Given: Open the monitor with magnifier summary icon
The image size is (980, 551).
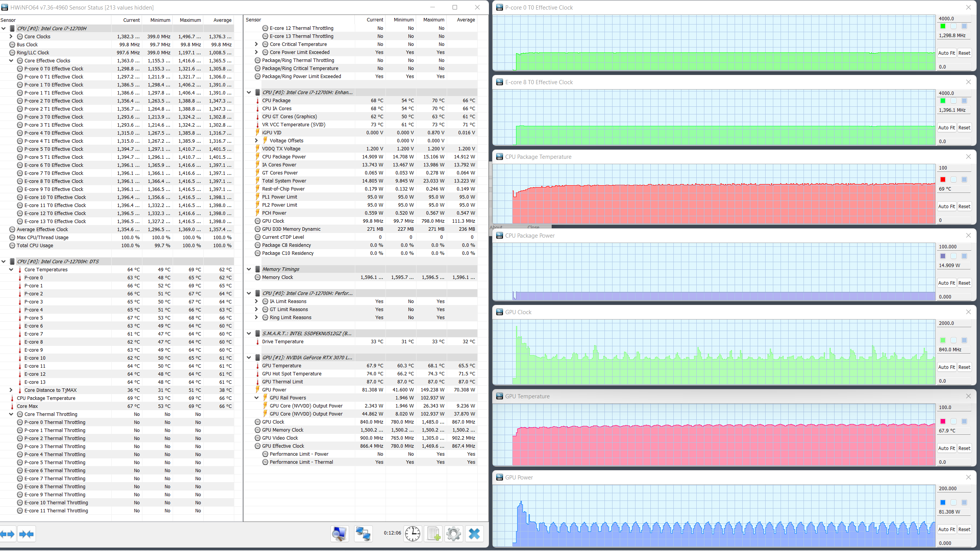Looking at the screenshot, I should pos(339,534).
